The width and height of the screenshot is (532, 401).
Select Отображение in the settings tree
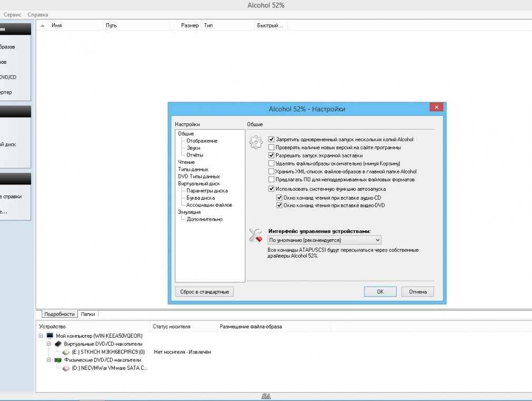[202, 141]
